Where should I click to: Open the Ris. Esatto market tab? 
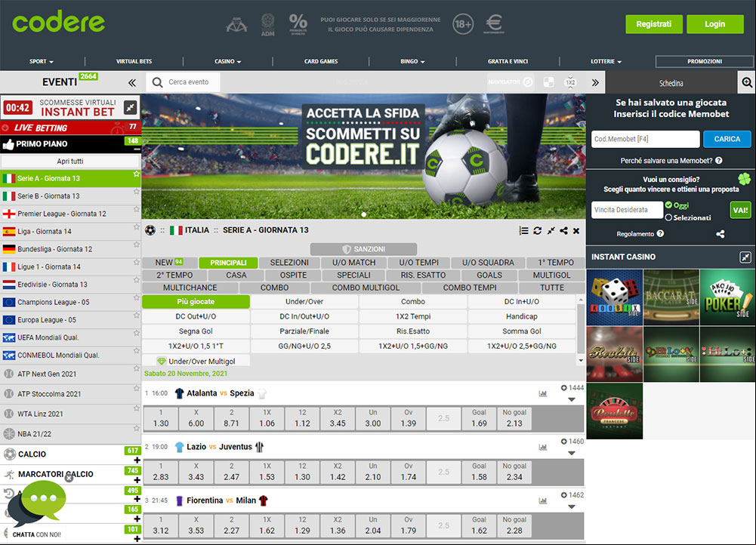[424, 276]
